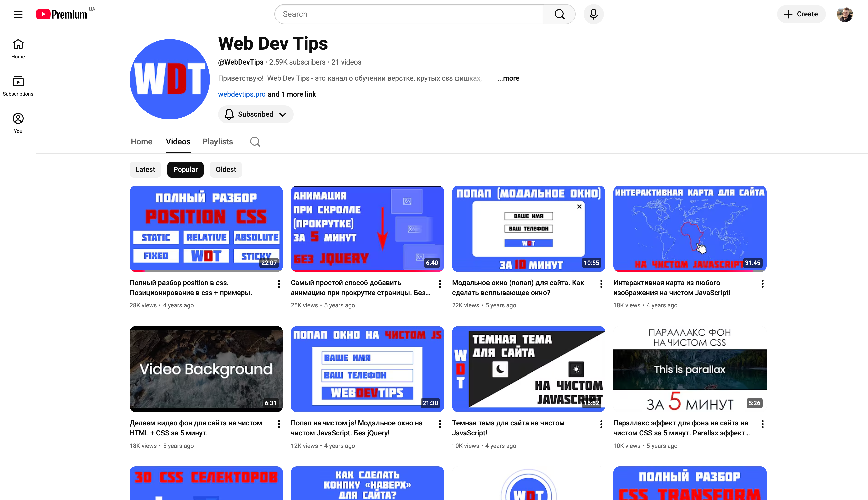Click the search magnifier button

(559, 14)
